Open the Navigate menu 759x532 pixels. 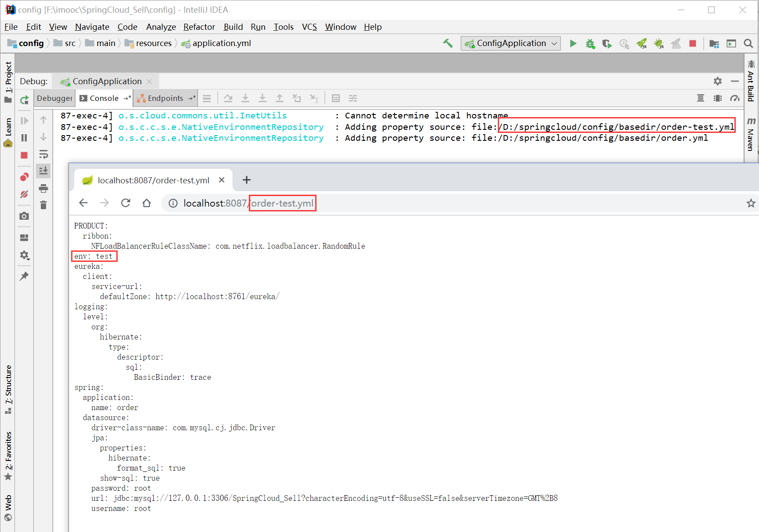pyautogui.click(x=92, y=27)
